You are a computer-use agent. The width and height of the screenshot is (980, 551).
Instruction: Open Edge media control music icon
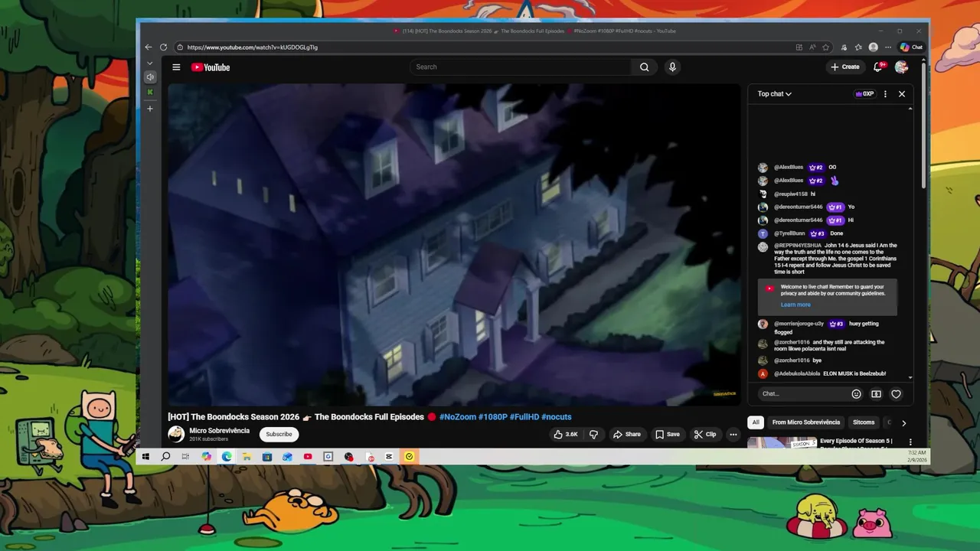click(844, 47)
